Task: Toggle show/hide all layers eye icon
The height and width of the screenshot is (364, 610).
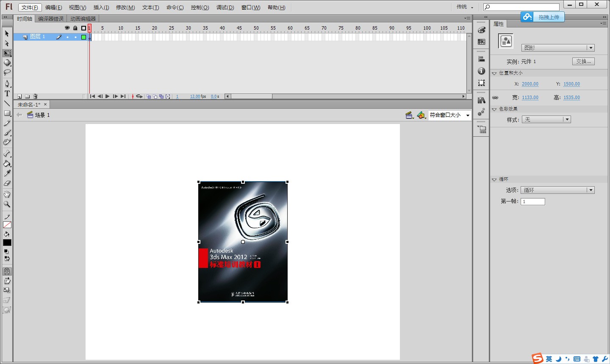Action: (67, 28)
